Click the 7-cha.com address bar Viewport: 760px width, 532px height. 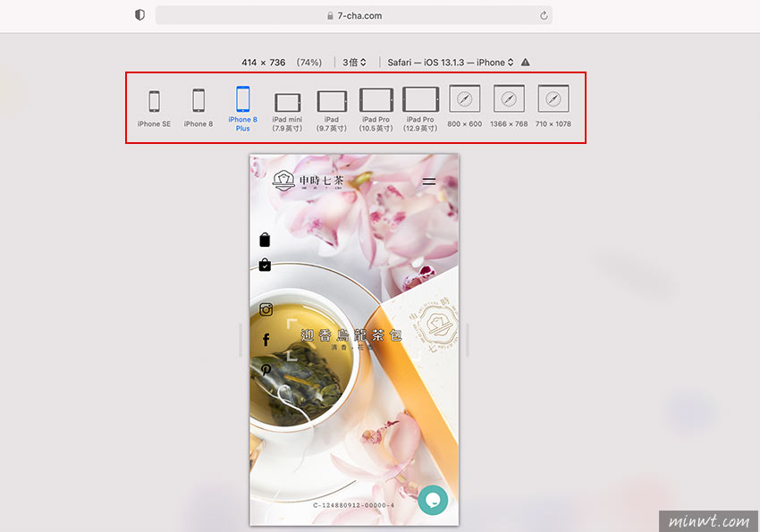pyautogui.click(x=354, y=15)
